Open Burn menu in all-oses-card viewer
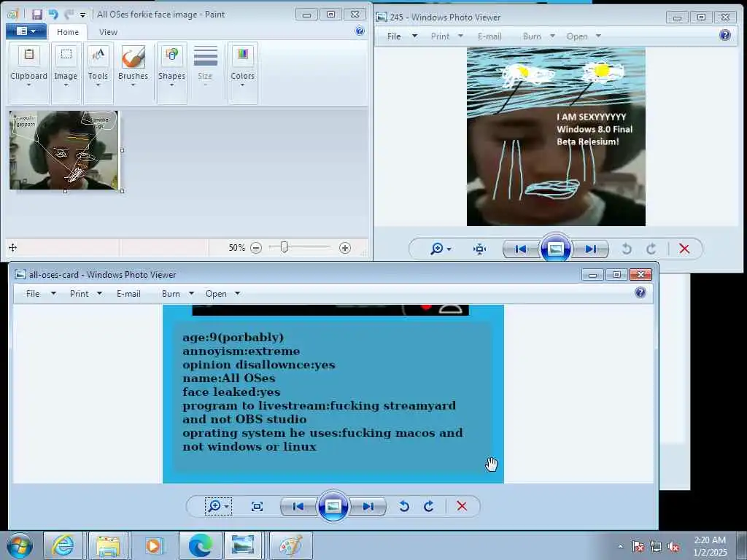747x560 pixels. (x=178, y=294)
